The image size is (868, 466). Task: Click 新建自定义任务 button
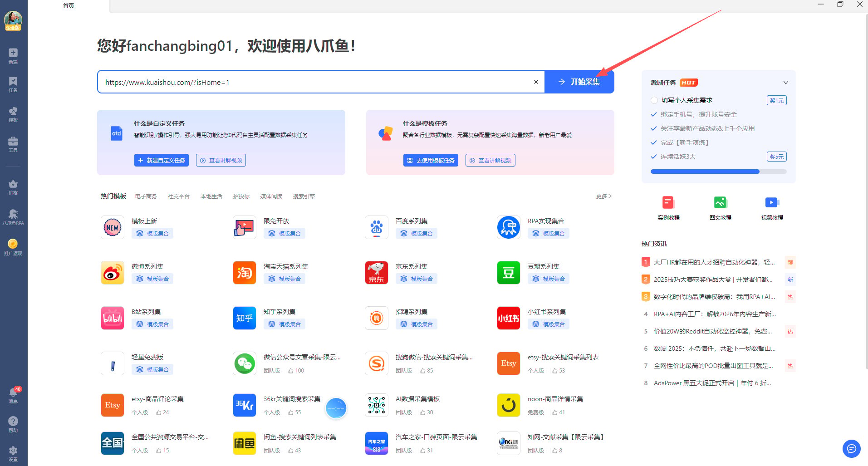[162, 160]
